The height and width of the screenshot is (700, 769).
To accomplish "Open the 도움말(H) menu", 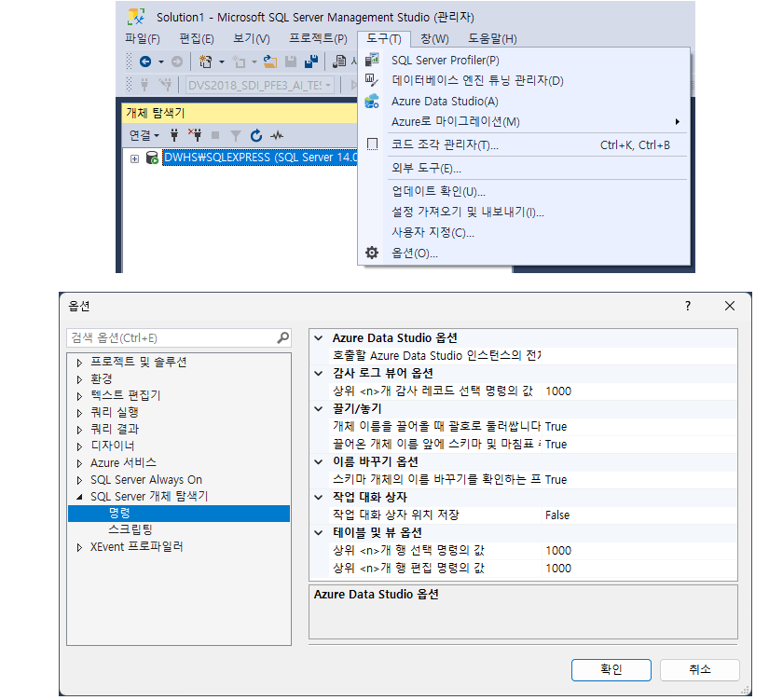I will coord(492,38).
